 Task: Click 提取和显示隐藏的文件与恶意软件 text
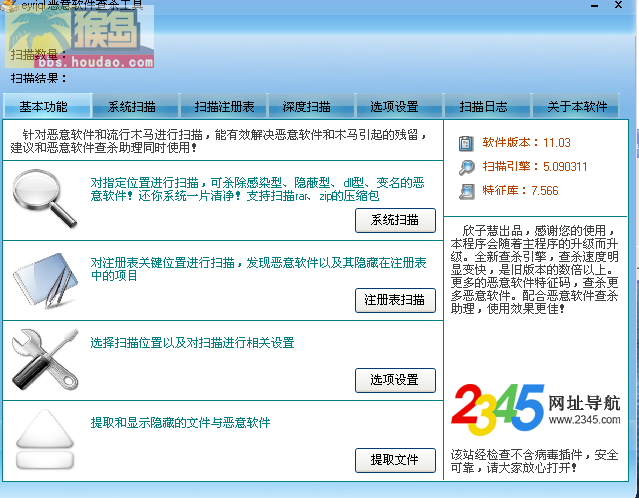(x=180, y=423)
